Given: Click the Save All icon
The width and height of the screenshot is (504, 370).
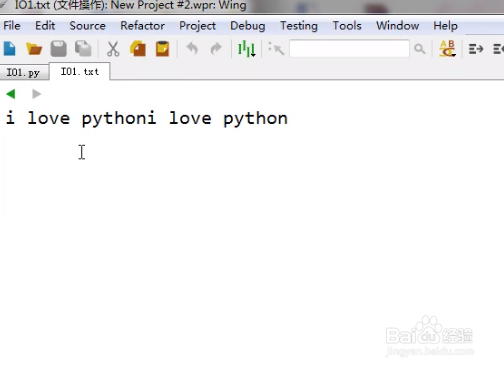Looking at the screenshot, I should (83, 49).
